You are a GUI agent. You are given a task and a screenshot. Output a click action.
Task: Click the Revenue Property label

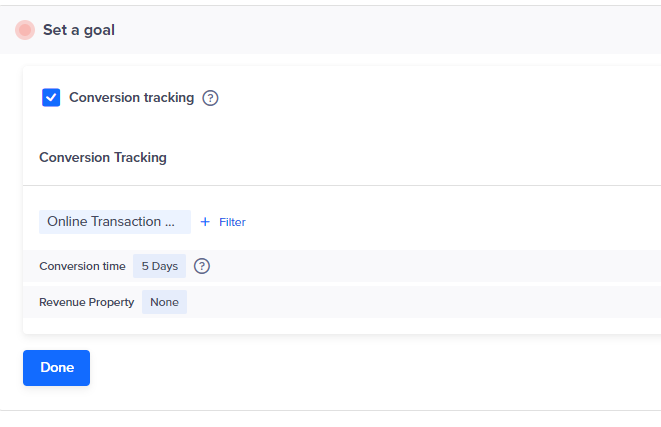[x=86, y=302]
